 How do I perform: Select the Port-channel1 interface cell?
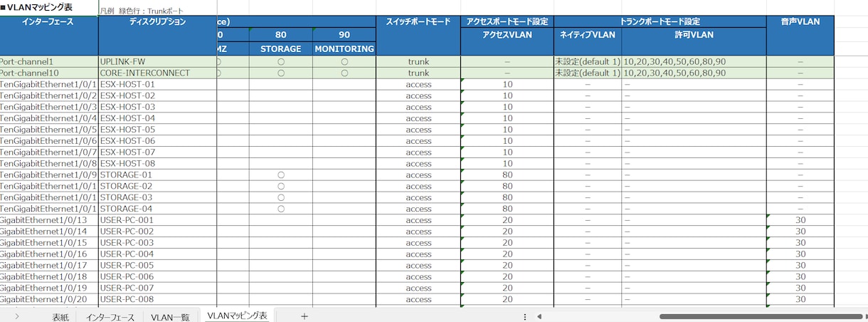pyautogui.click(x=49, y=62)
